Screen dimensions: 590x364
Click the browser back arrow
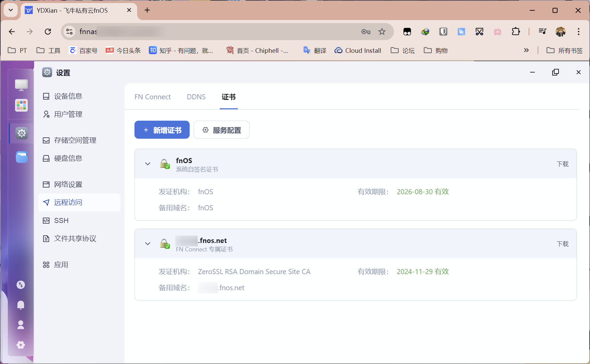(12, 31)
